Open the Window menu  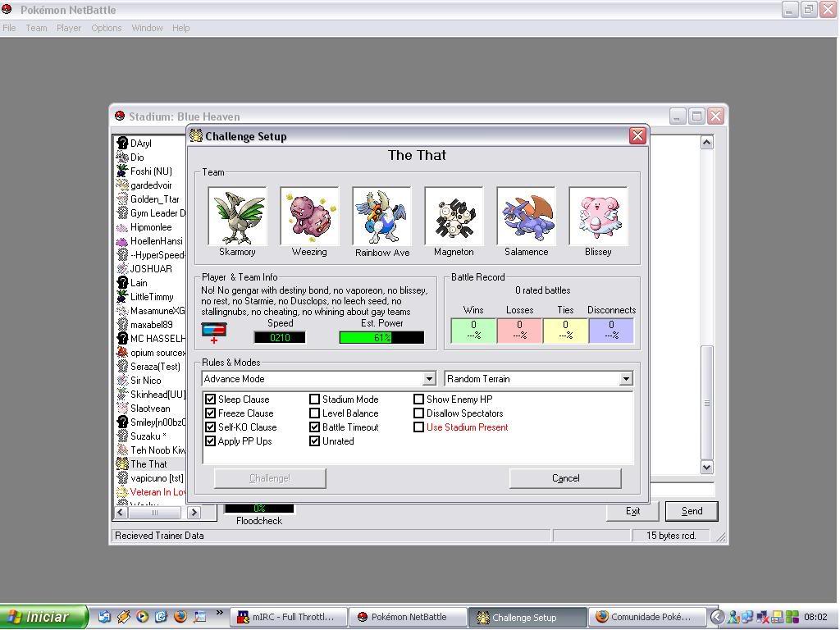tap(148, 28)
